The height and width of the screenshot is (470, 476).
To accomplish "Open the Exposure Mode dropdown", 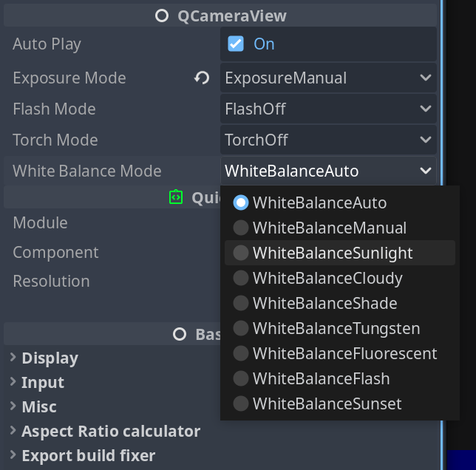I will (x=328, y=78).
